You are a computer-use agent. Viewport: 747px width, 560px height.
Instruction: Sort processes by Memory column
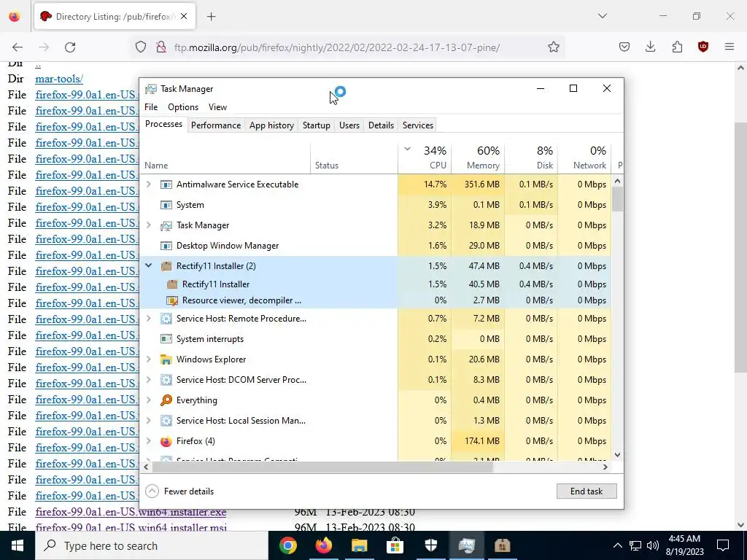point(478,157)
